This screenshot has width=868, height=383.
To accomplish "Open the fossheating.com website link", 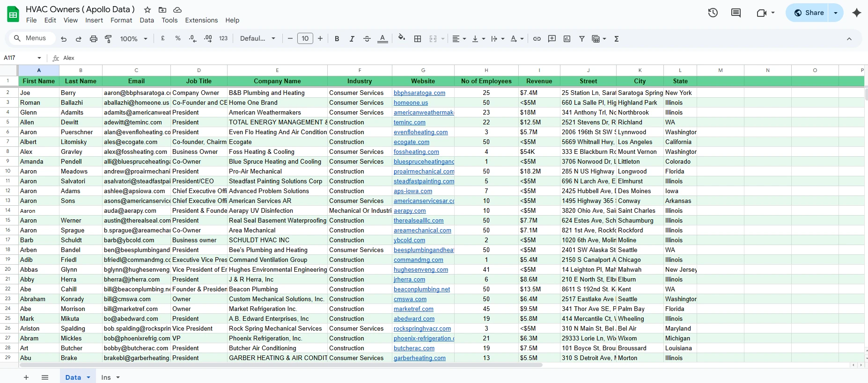I will click(416, 152).
